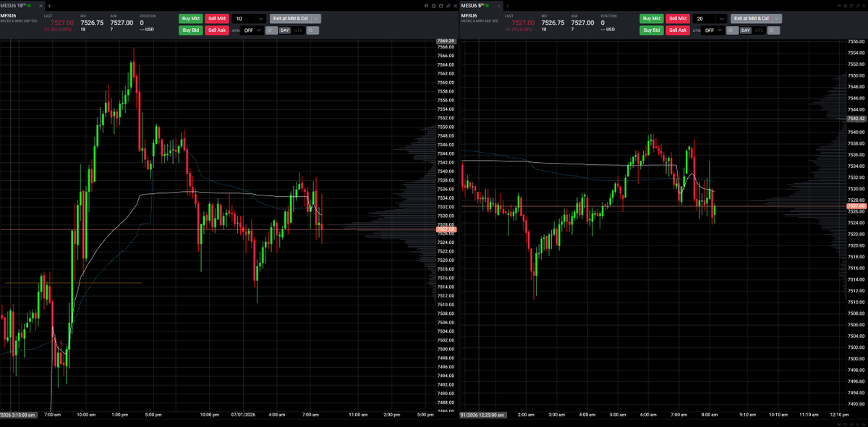
Task: Click Exit at Mkt & Cxl, left chart
Action: pos(291,19)
